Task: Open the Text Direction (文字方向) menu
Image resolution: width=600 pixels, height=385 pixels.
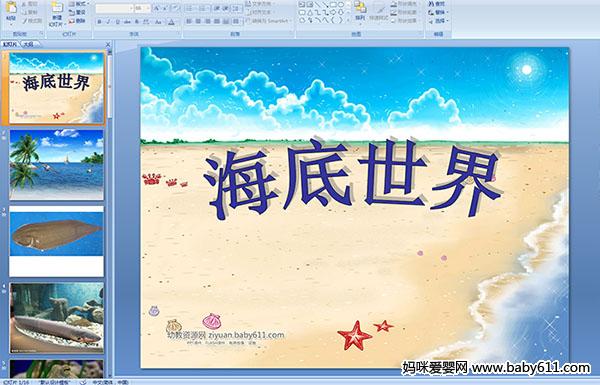Action: (x=261, y=4)
